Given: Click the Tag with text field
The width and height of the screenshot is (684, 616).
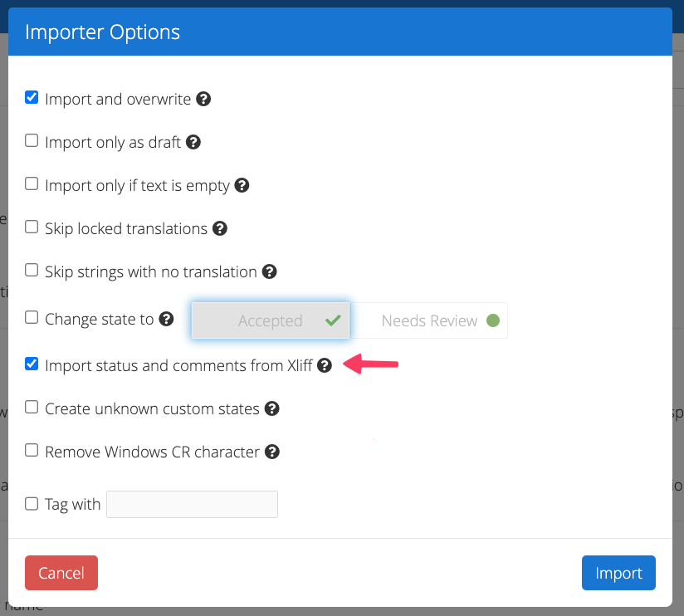Looking at the screenshot, I should click(x=192, y=504).
